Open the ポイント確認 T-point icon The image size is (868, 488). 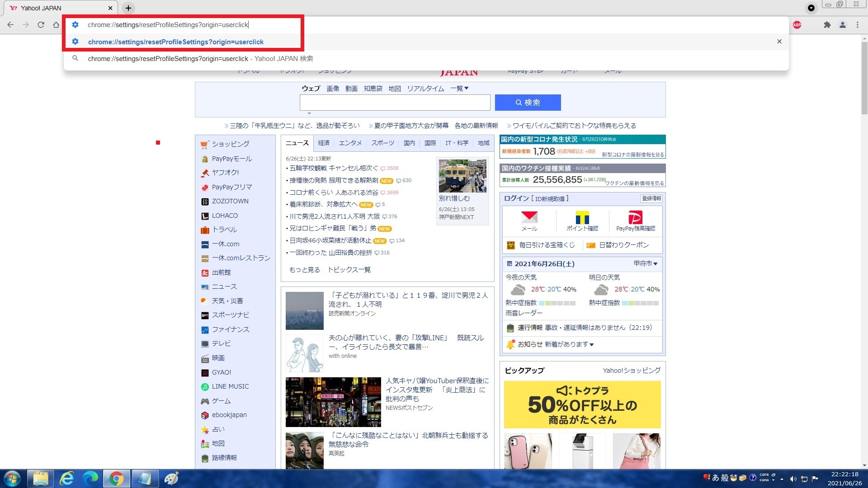point(582,221)
